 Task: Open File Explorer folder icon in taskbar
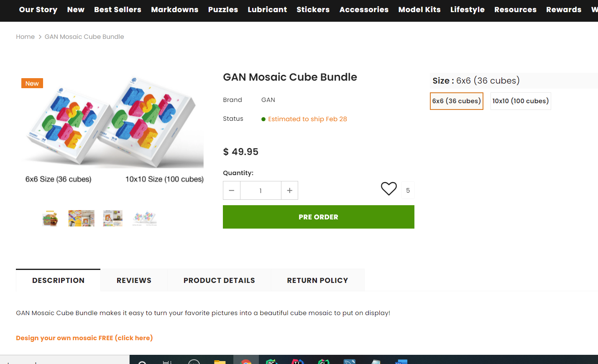click(220, 361)
